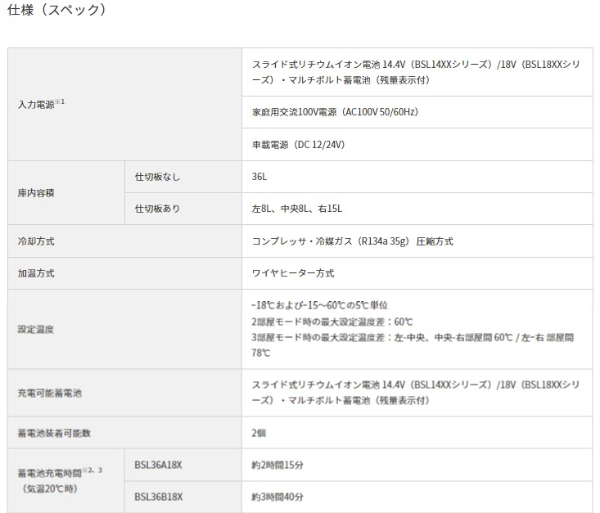Image resolution: width=600 pixels, height=513 pixels.
Task: Click the 仕様（スペック） heading
Action: pyautogui.click(x=56, y=10)
